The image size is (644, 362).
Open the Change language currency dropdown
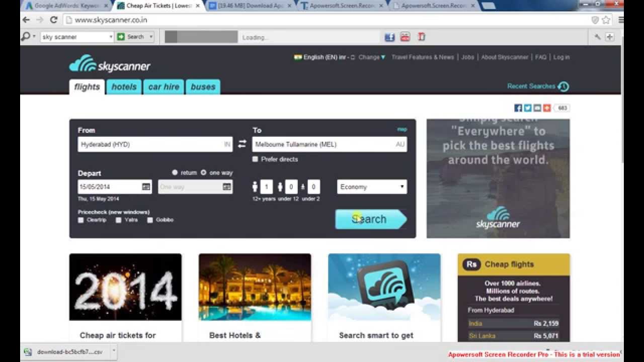[x=372, y=57]
